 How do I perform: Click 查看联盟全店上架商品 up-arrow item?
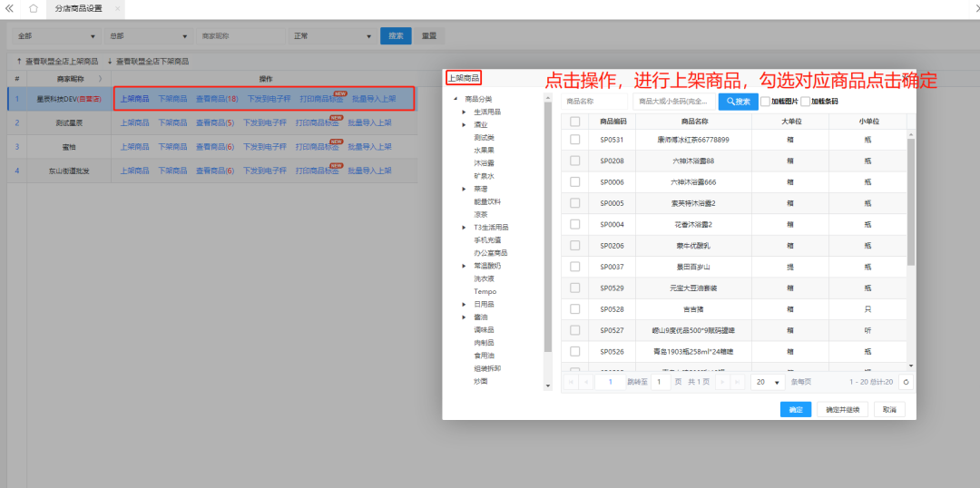(57, 61)
